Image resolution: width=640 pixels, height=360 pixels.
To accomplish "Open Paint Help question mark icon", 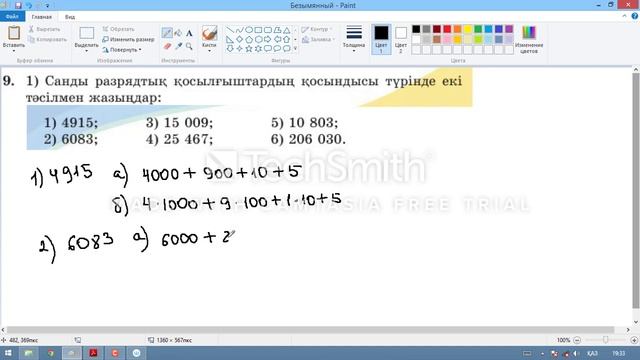I will (x=635, y=16).
